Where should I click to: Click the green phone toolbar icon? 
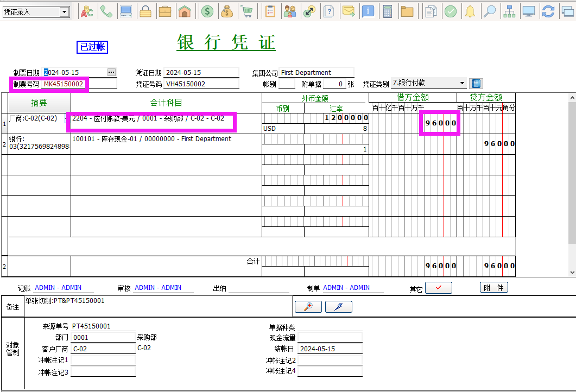[106, 12]
